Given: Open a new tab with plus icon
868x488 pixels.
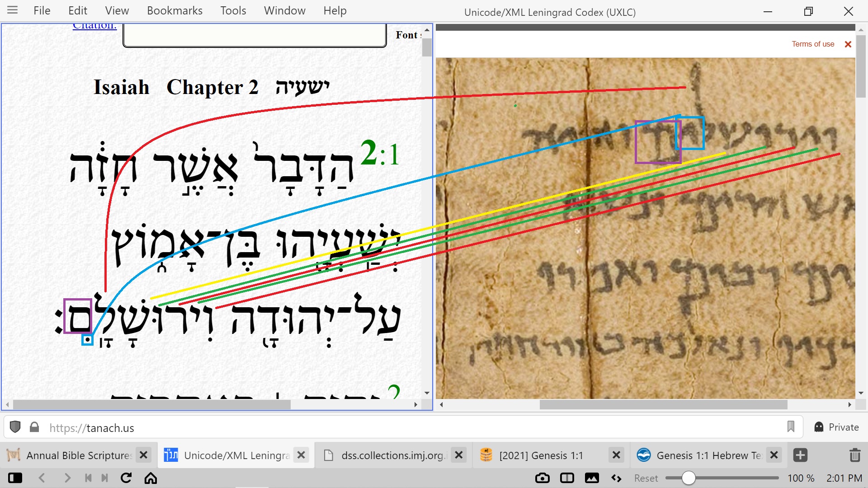Looking at the screenshot, I should [x=800, y=455].
